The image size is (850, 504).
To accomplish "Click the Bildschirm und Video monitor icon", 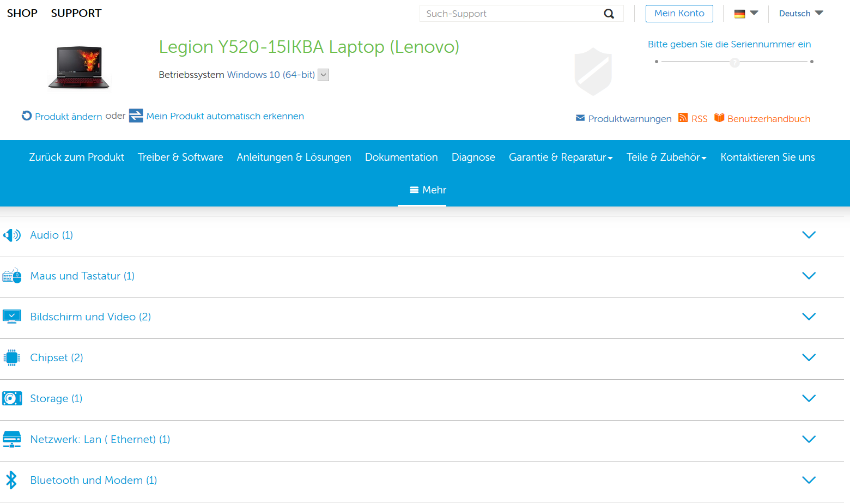I will coord(12,317).
